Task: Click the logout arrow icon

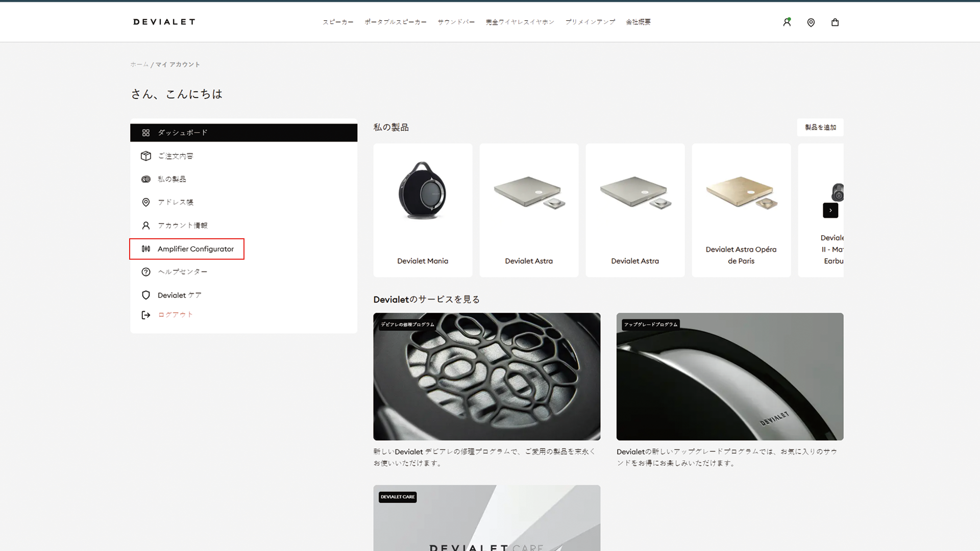Action: coord(146,315)
